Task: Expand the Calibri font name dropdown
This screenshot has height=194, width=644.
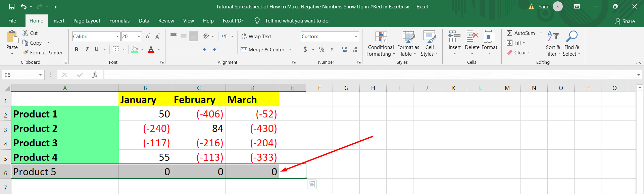Action: tap(117, 36)
